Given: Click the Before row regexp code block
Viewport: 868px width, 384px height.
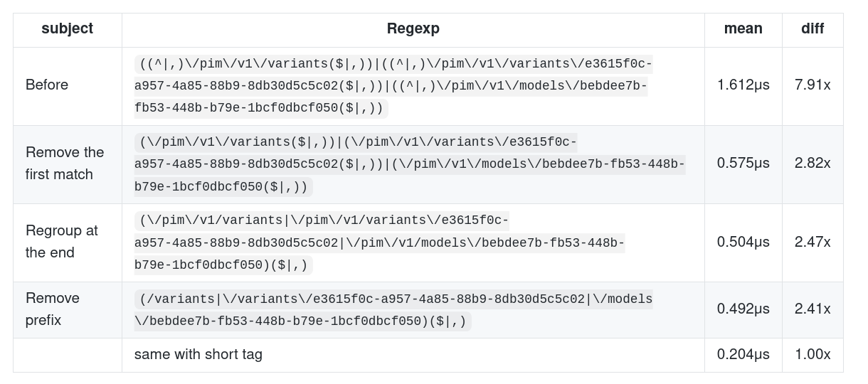Looking at the screenshot, I should click(x=393, y=86).
